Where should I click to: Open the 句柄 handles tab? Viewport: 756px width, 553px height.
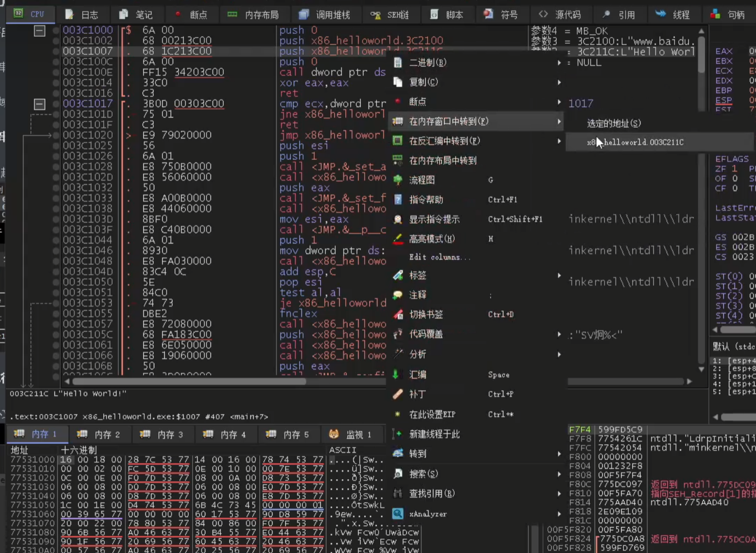[728, 14]
